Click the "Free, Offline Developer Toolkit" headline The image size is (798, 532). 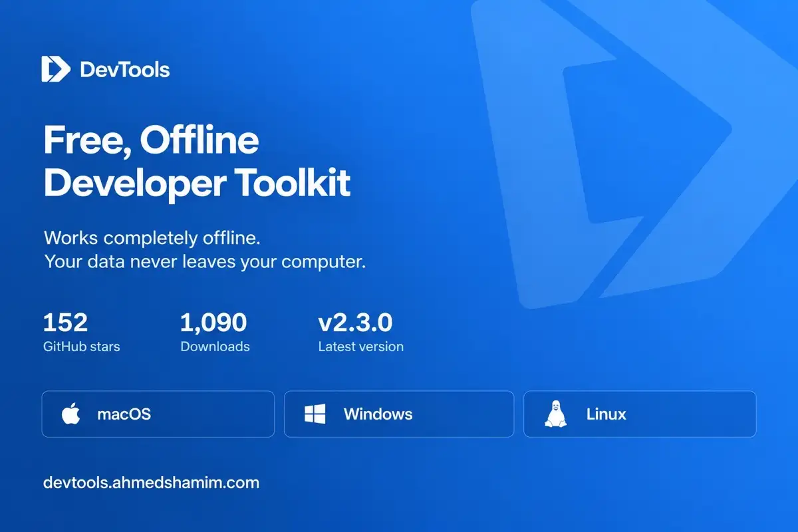pyautogui.click(x=197, y=162)
